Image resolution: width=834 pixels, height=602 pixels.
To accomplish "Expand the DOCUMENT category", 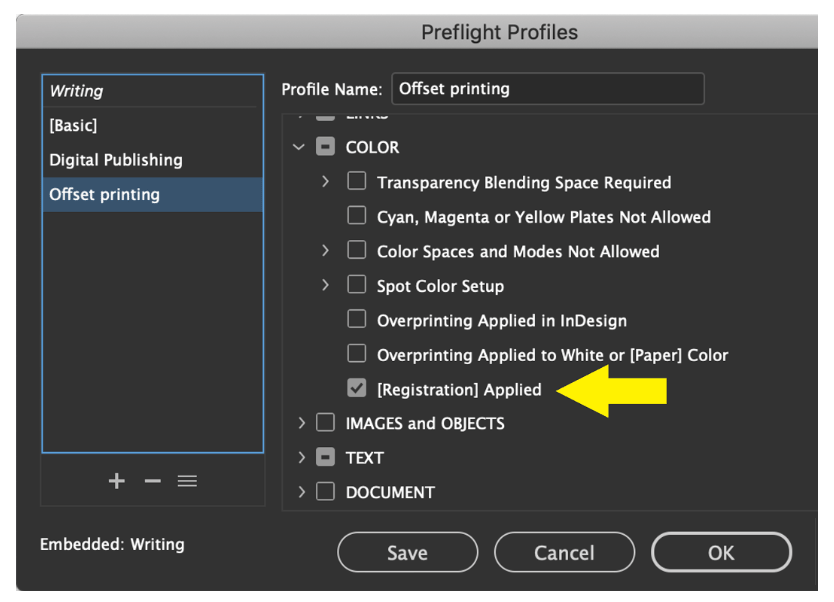I will coord(302,492).
